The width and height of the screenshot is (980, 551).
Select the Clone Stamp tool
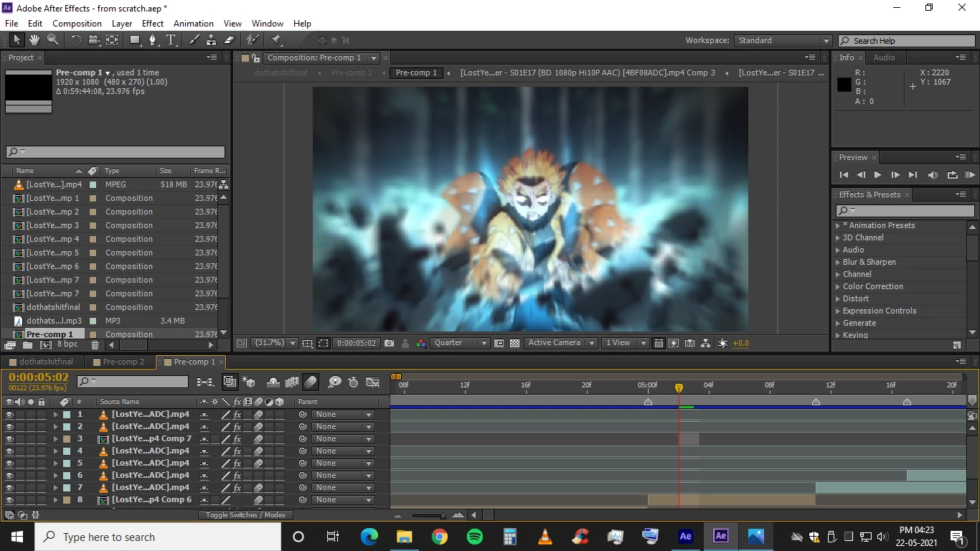pyautogui.click(x=212, y=40)
